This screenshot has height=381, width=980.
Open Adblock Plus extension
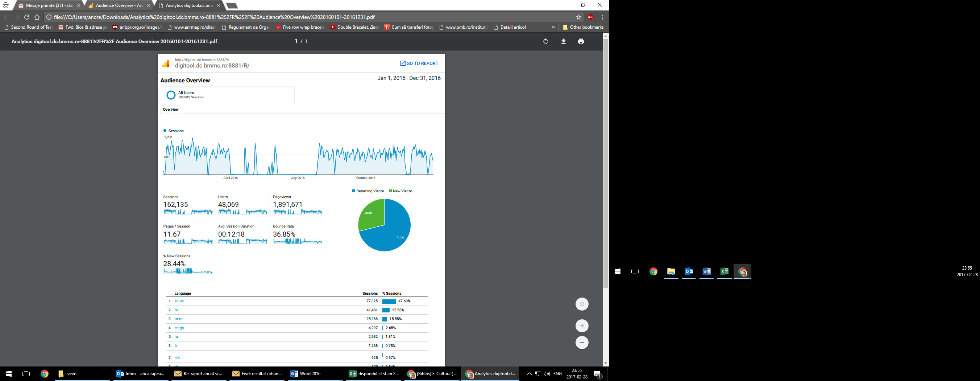pyautogui.click(x=591, y=17)
